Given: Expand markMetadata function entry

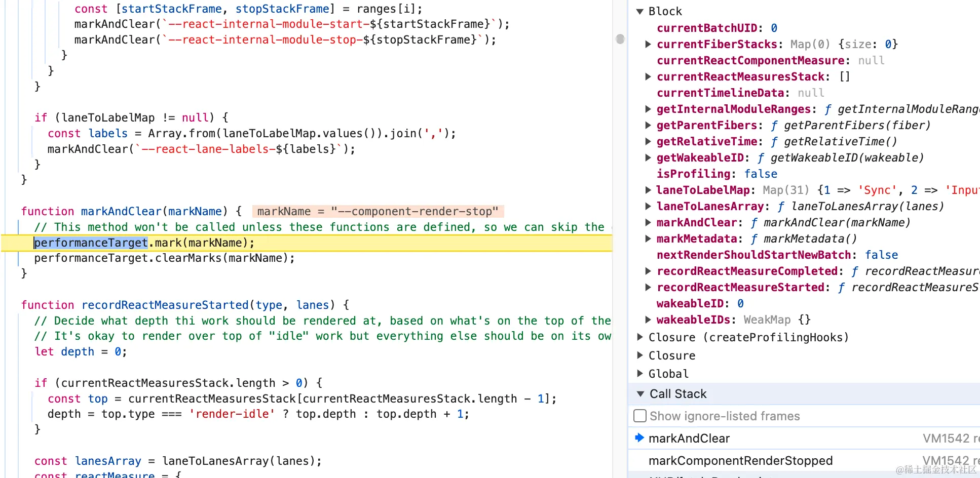Looking at the screenshot, I should tap(648, 238).
